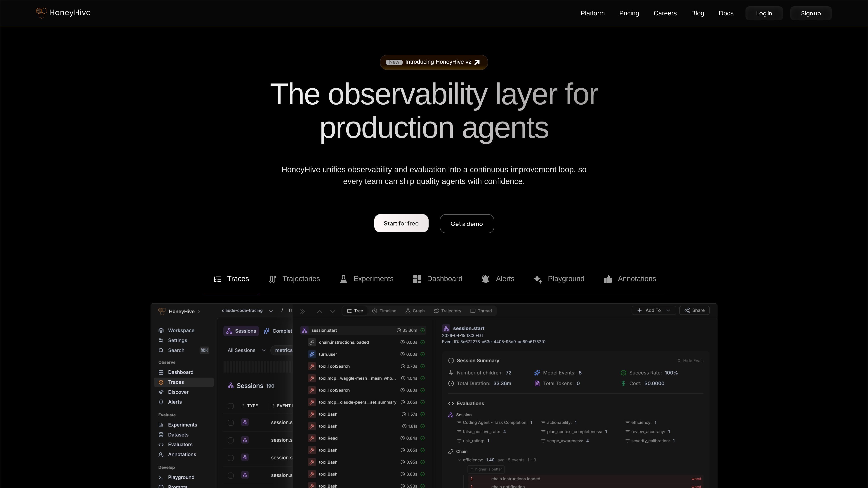Click the Dashboard grid icon in app sidebar
Viewport: 868px width, 488px height.
tap(161, 372)
